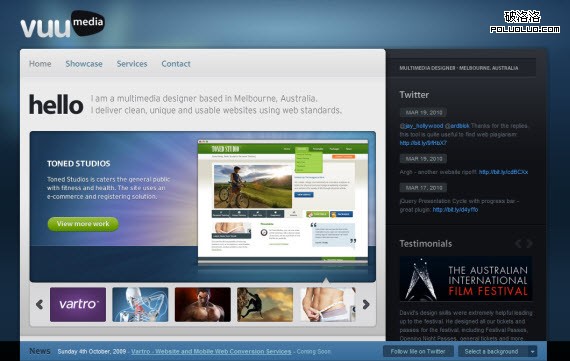This screenshot has width=570, height=361.
Task: Click the vuu media logo
Action: tap(63, 24)
